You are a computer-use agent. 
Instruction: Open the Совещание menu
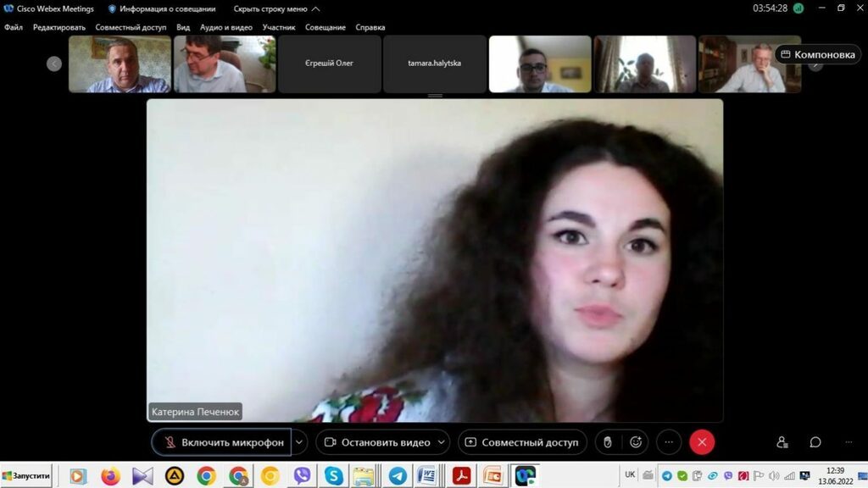click(325, 27)
